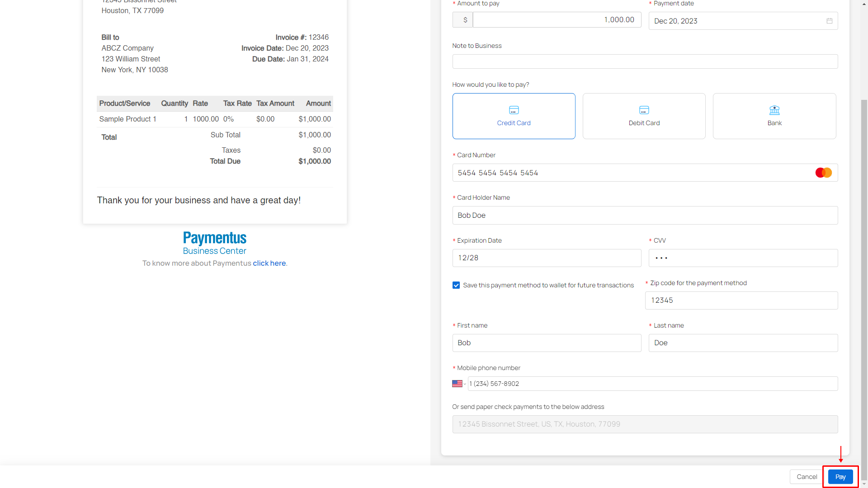
Task: Click the zip code input box
Action: click(741, 300)
